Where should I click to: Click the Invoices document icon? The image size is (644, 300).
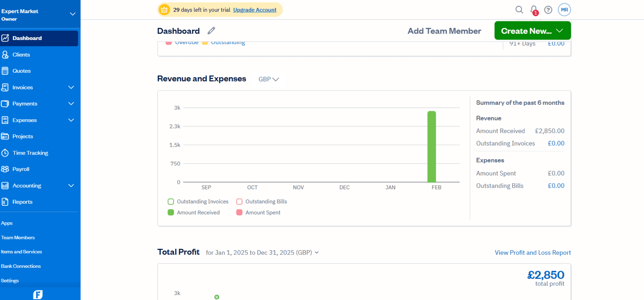(5, 87)
